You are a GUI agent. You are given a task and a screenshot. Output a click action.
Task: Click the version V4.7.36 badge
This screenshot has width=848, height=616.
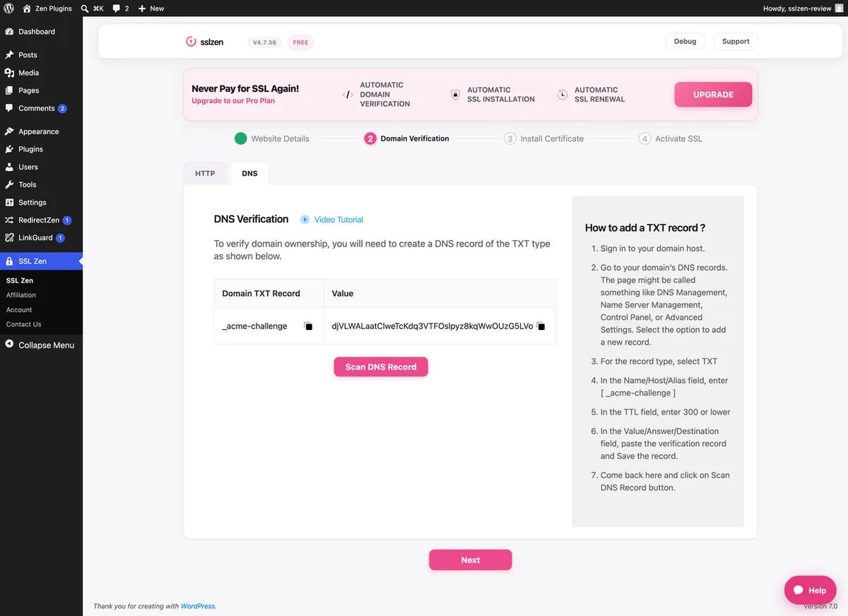pos(265,42)
